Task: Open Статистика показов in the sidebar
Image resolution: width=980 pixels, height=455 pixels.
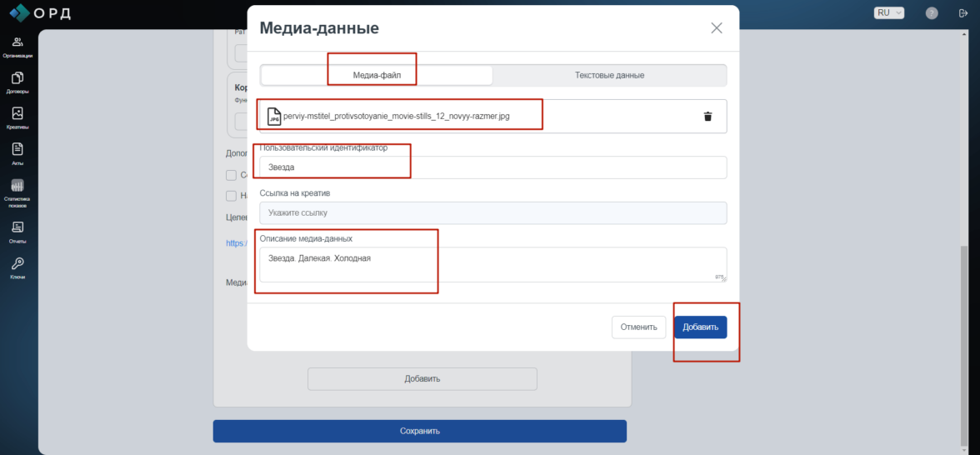Action: [x=17, y=193]
